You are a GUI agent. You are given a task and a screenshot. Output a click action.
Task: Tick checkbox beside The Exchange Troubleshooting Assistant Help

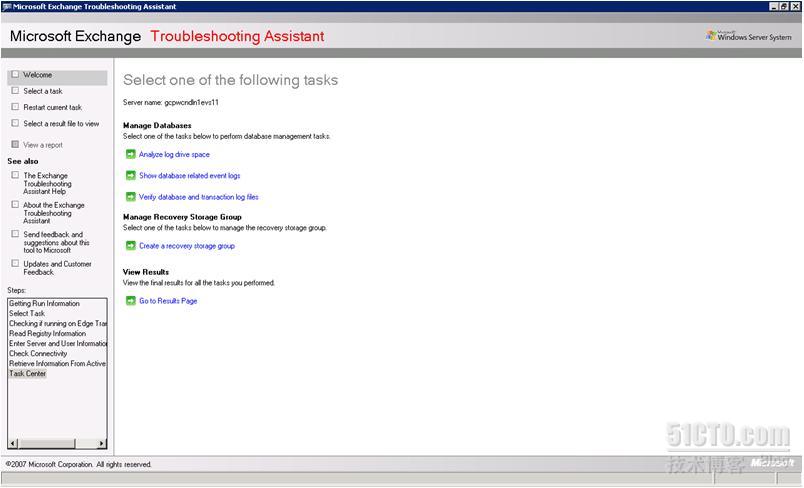tap(15, 175)
